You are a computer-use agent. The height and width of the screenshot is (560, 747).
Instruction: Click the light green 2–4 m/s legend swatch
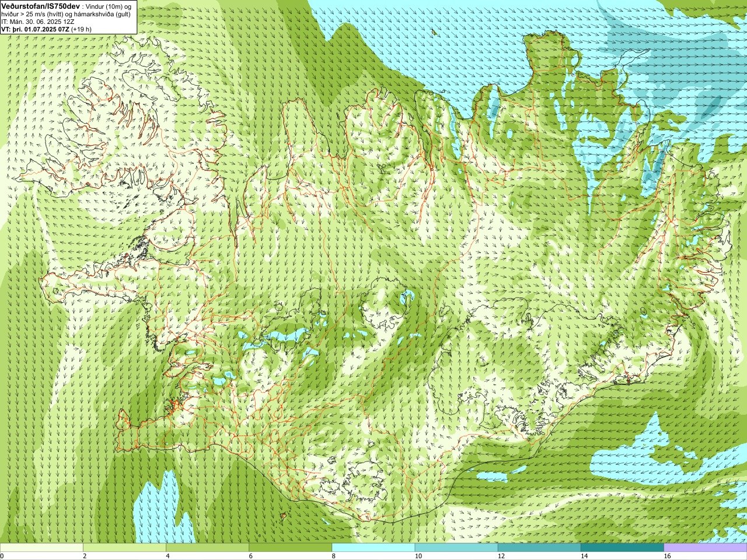[x=125, y=548]
